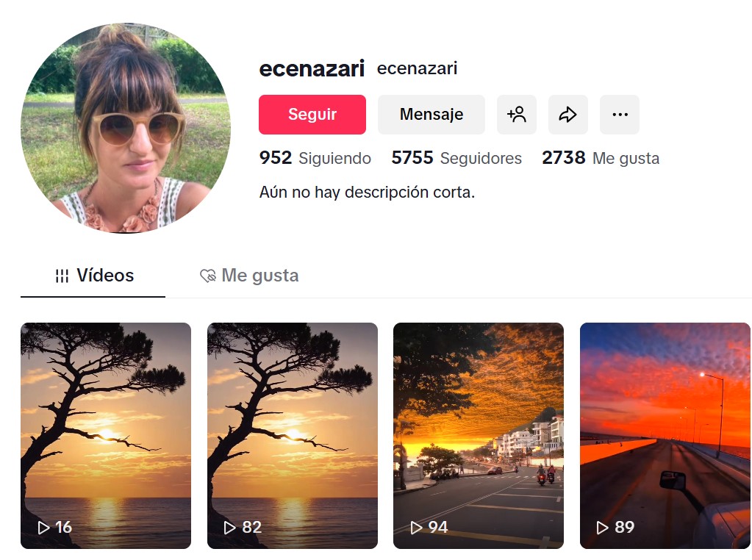Viewport: 752px width, 560px height.
Task: Open the 5755 Seguidores list
Action: coord(456,158)
